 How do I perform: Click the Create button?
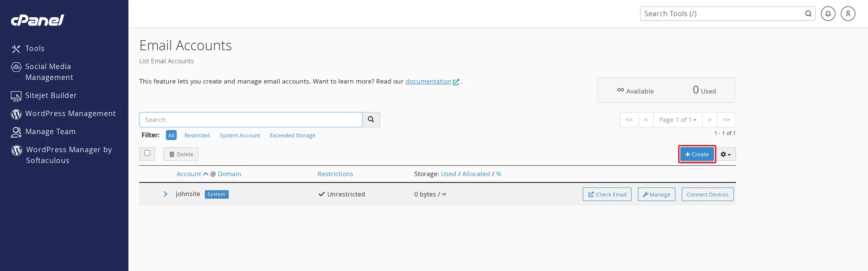tap(697, 154)
